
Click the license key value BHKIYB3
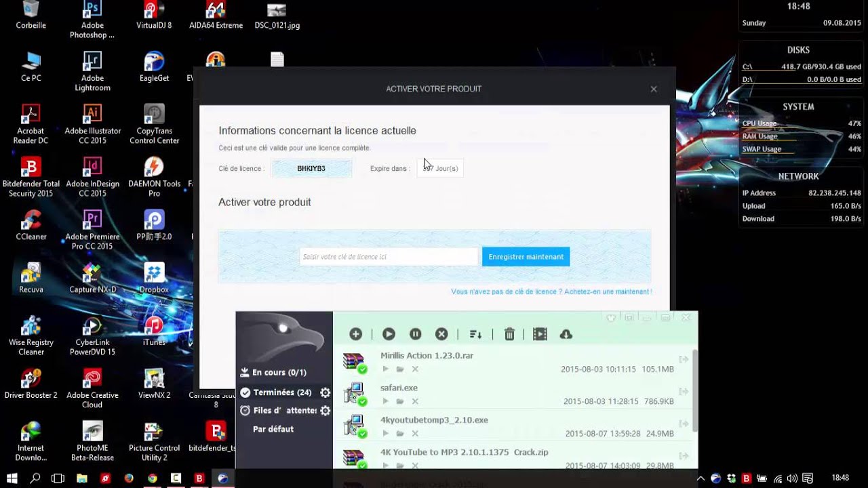click(311, 169)
